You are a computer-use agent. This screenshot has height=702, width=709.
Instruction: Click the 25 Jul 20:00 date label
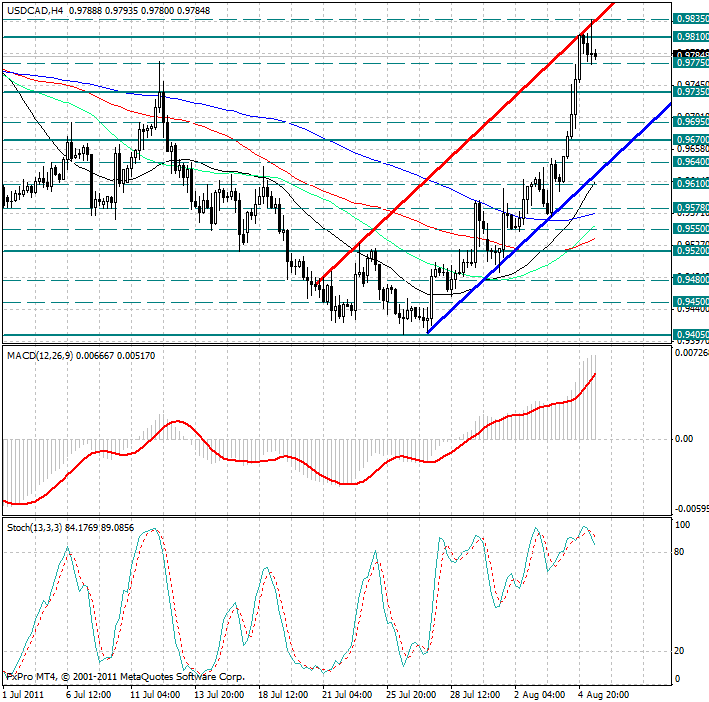pos(411,694)
